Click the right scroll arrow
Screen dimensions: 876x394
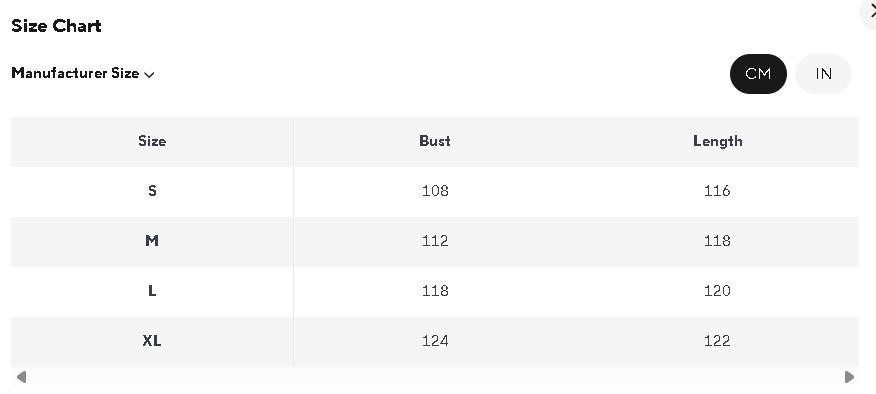[x=849, y=377]
